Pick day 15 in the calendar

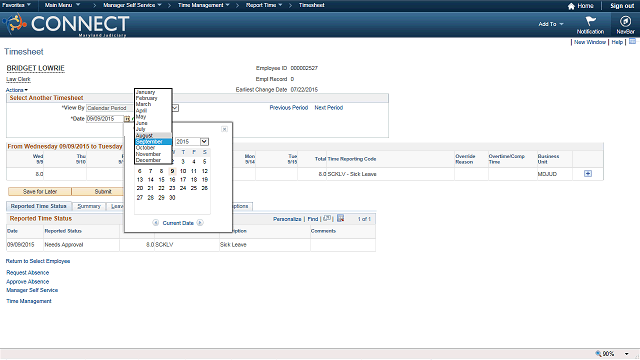[x=162, y=180]
